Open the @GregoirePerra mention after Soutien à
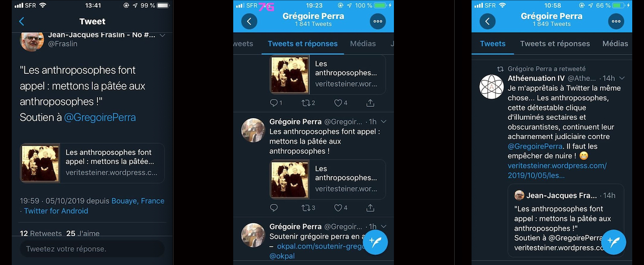Viewport: 644px width, 265px height. point(100,117)
